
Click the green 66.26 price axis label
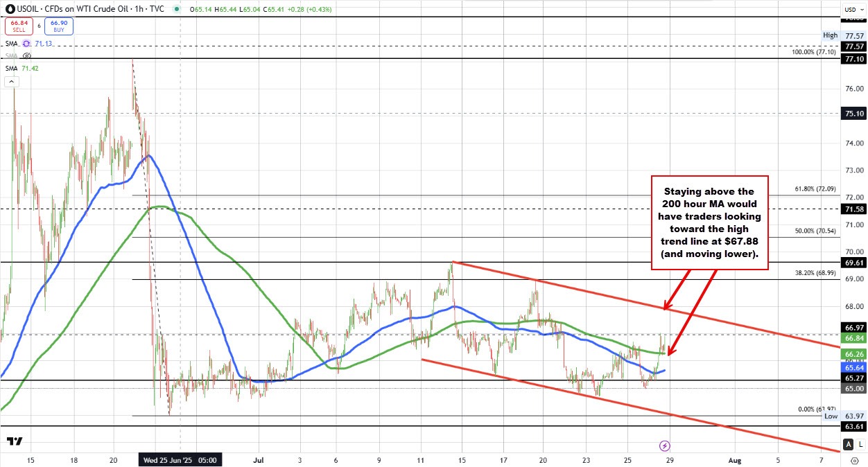point(853,354)
